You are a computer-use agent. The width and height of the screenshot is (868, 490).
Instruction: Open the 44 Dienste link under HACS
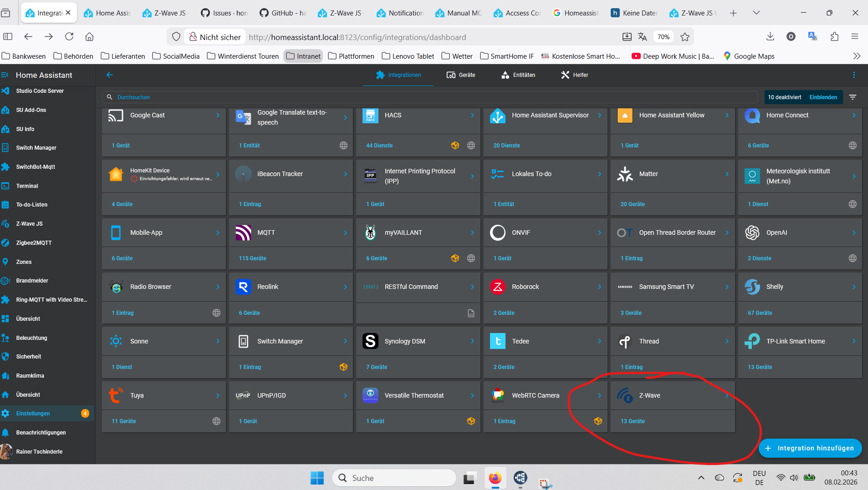(x=379, y=146)
